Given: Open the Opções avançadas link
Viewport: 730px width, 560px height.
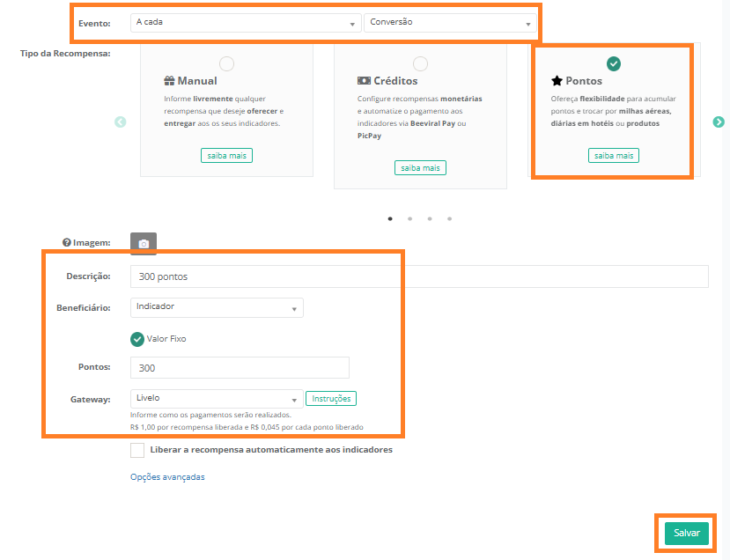Looking at the screenshot, I should point(167,477).
